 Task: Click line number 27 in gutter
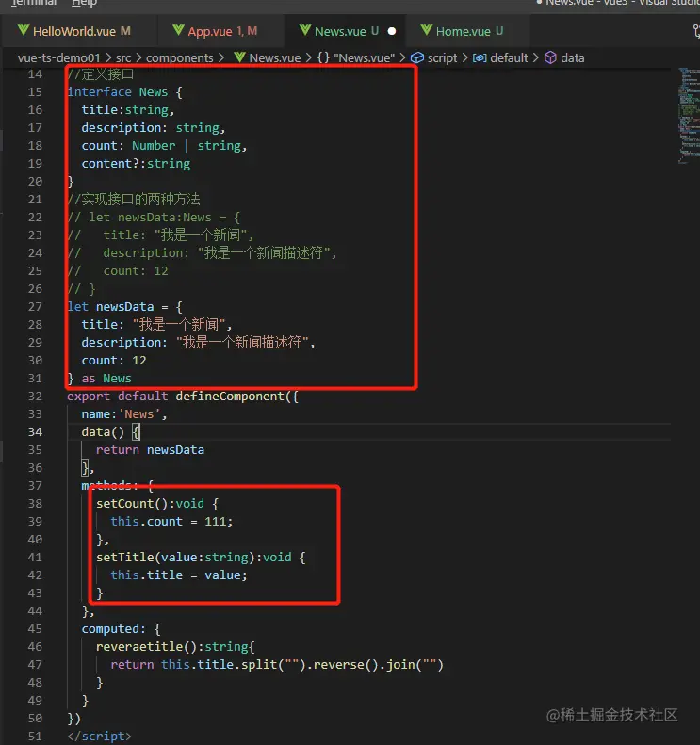(35, 306)
